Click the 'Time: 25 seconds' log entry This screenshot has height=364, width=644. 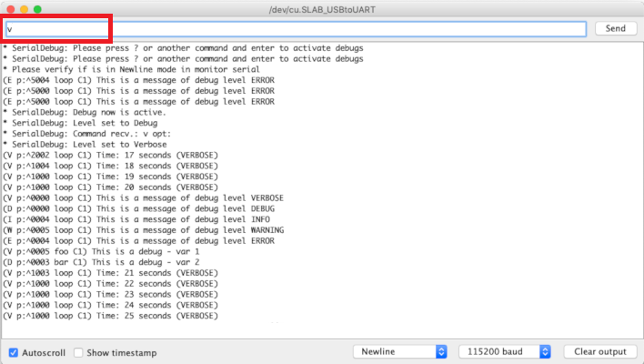pos(109,316)
